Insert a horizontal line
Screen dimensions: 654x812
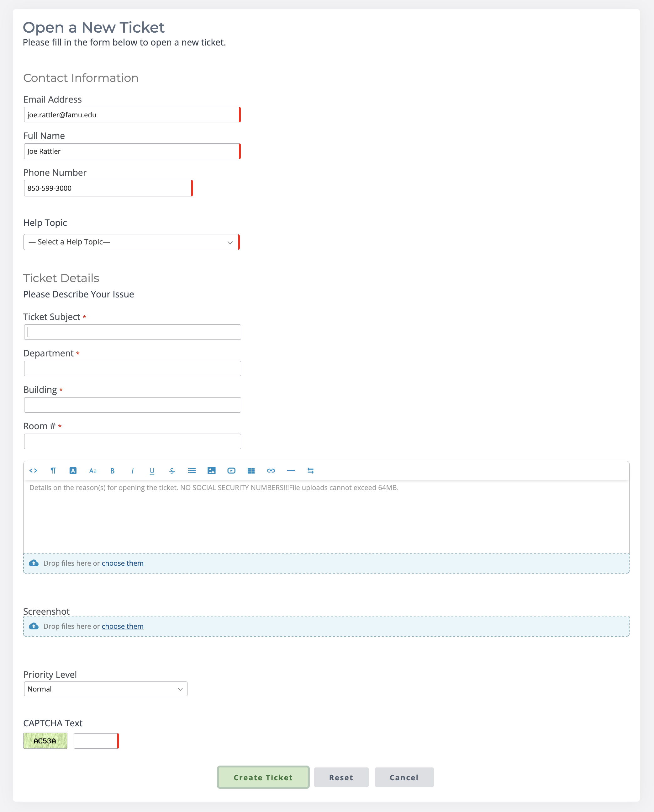(x=291, y=470)
